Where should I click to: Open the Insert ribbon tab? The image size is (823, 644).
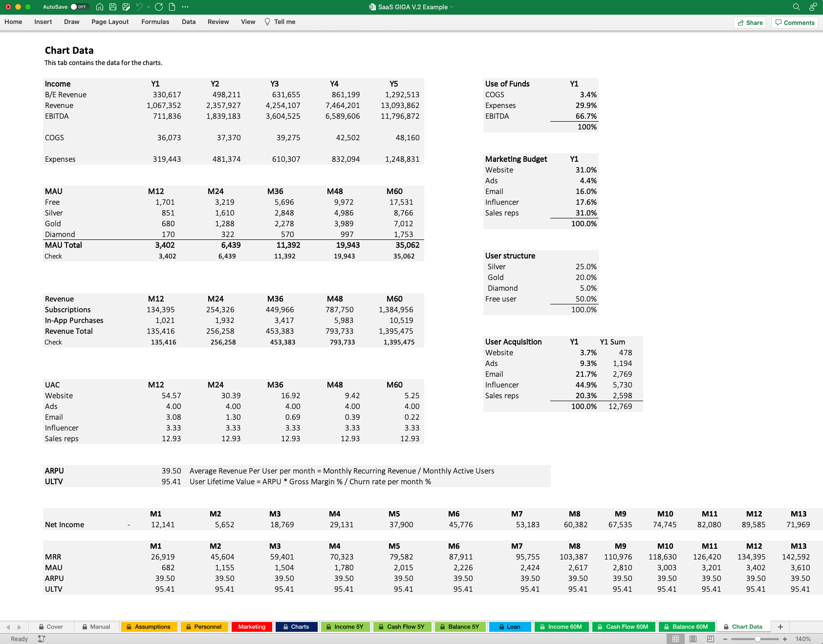coord(43,22)
